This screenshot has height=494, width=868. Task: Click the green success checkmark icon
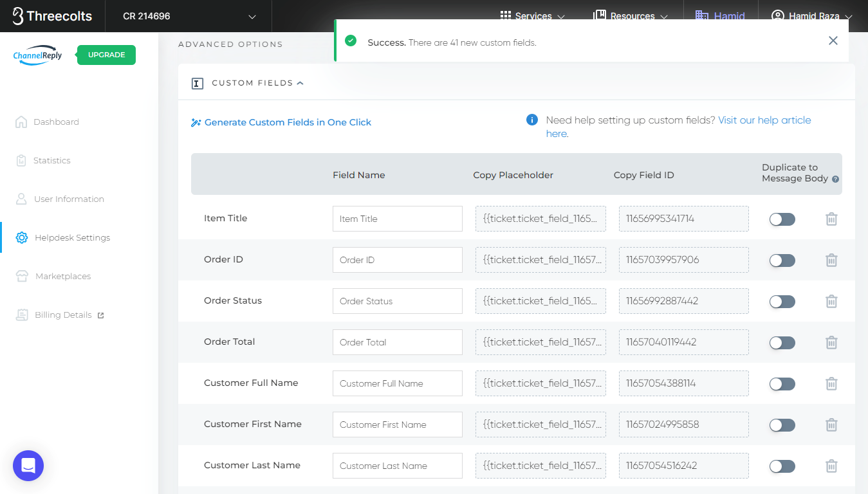point(351,41)
